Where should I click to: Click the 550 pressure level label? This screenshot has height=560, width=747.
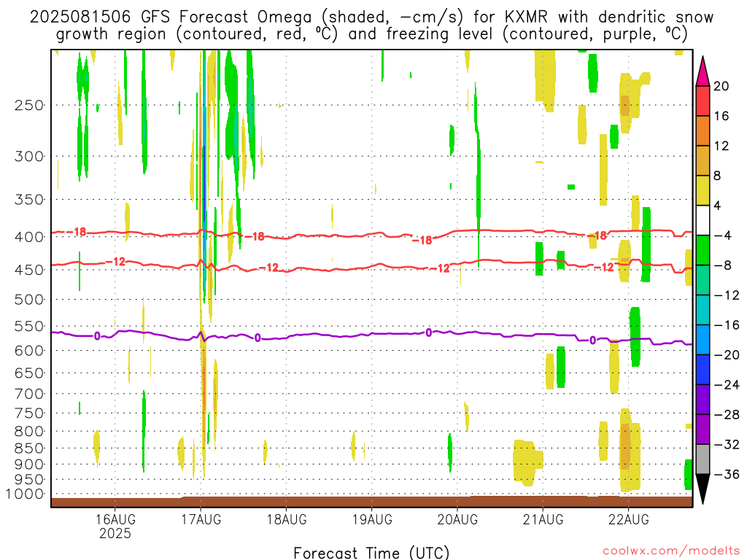pos(29,326)
